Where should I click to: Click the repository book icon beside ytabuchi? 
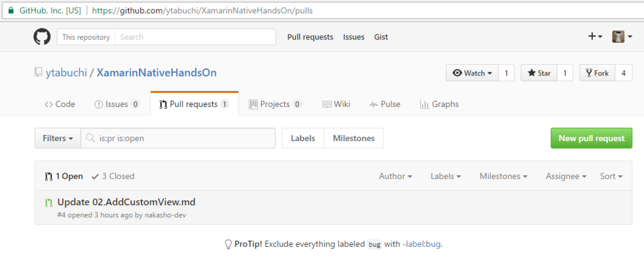pos(38,73)
